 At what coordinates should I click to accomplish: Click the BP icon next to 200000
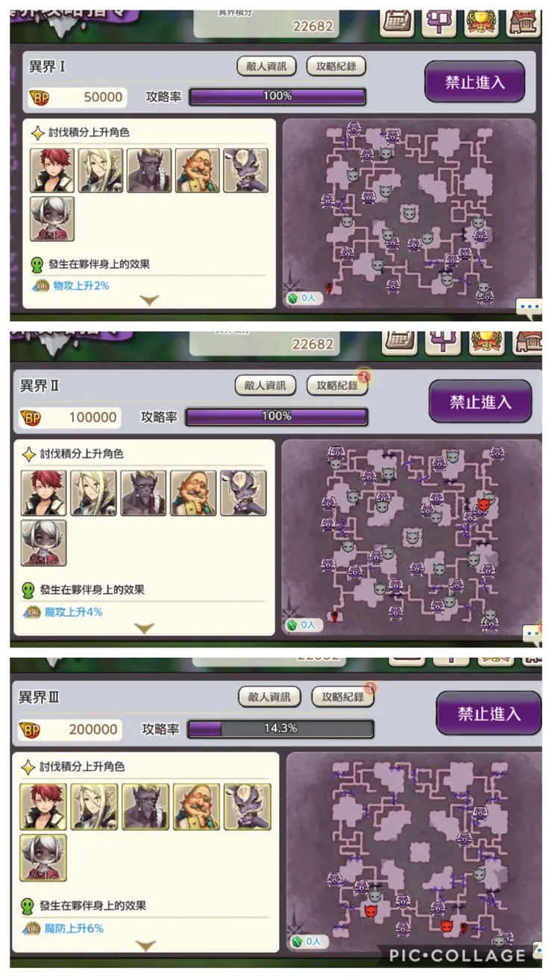(31, 729)
